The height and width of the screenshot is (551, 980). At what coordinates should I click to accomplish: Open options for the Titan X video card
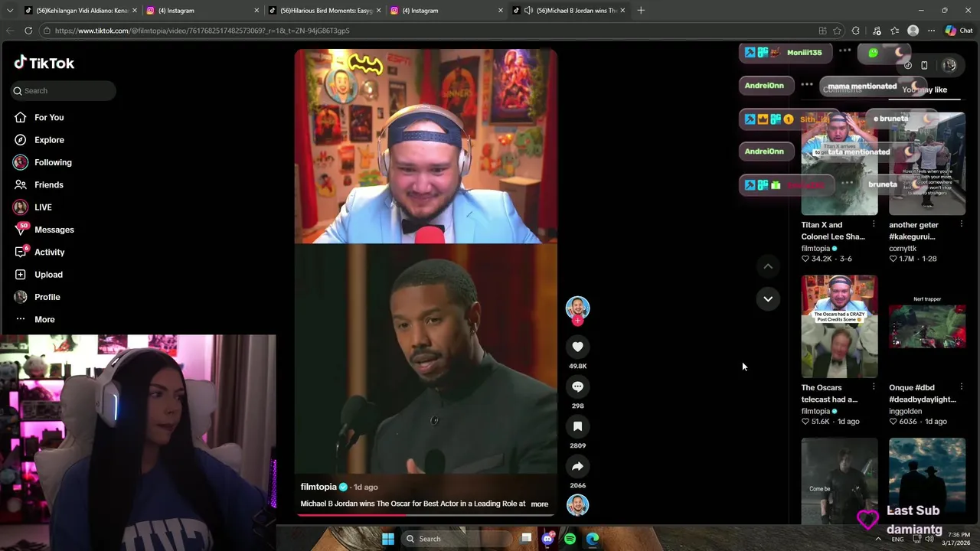[x=874, y=224]
